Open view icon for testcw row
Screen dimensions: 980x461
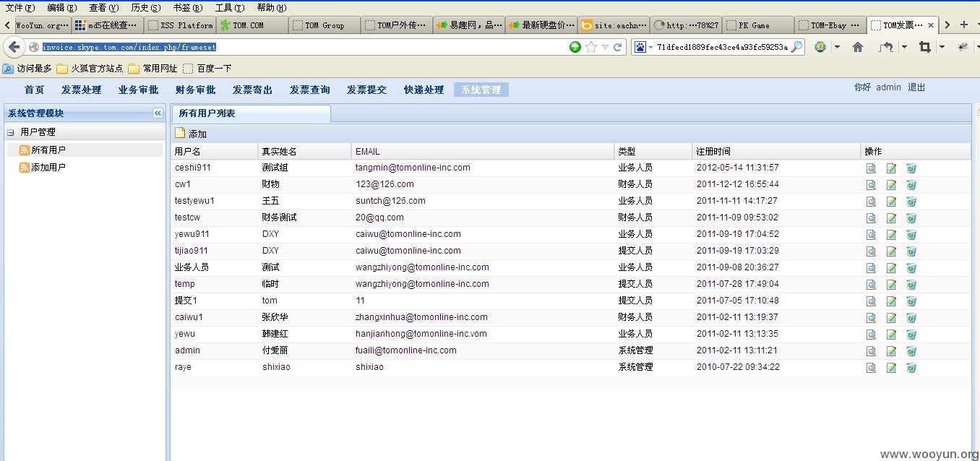(x=871, y=218)
